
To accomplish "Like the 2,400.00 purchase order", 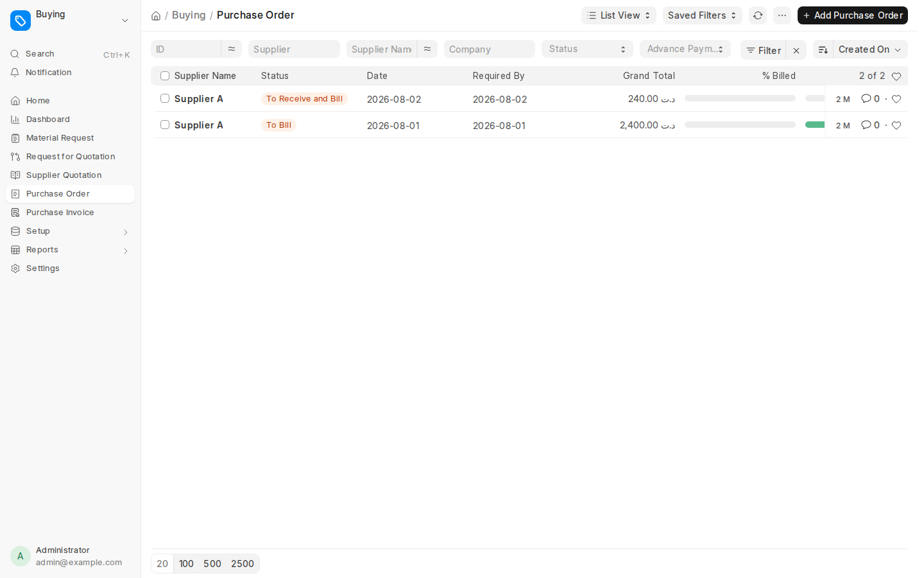I will [896, 125].
